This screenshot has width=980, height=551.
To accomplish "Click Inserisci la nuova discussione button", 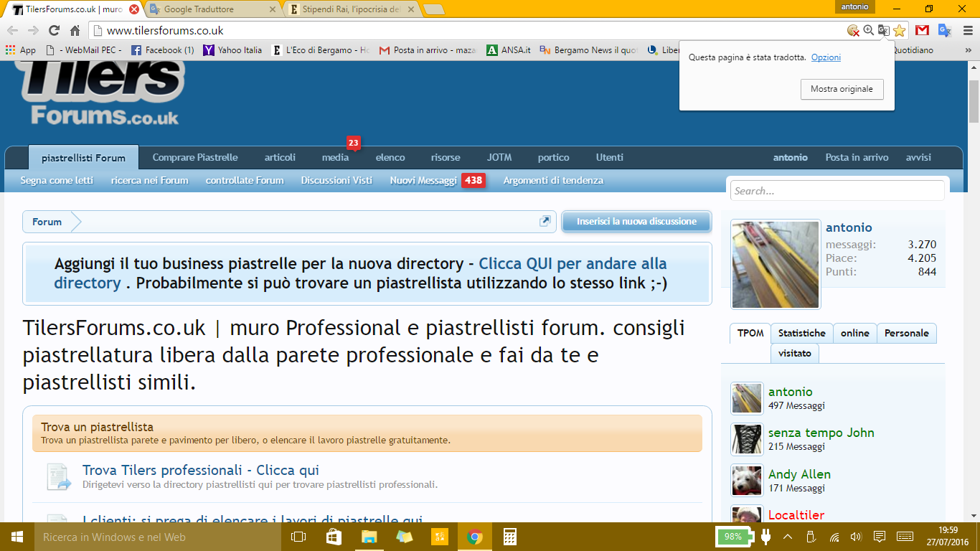I will tap(636, 222).
